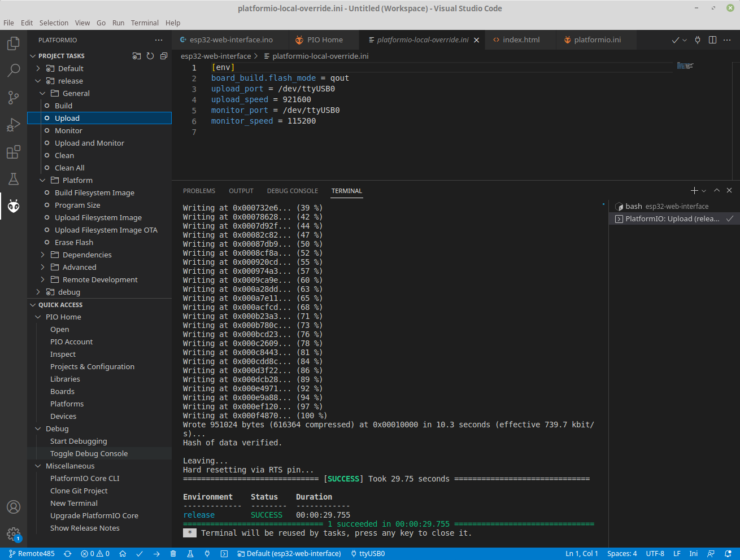740x560 pixels.
Task: Expand the debug environment folder
Action: [x=38, y=292]
